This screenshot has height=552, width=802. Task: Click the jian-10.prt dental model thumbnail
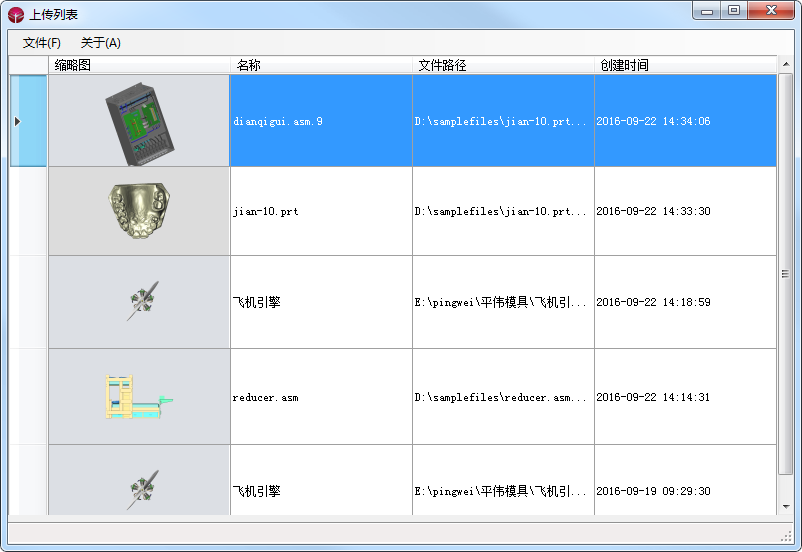coord(139,210)
